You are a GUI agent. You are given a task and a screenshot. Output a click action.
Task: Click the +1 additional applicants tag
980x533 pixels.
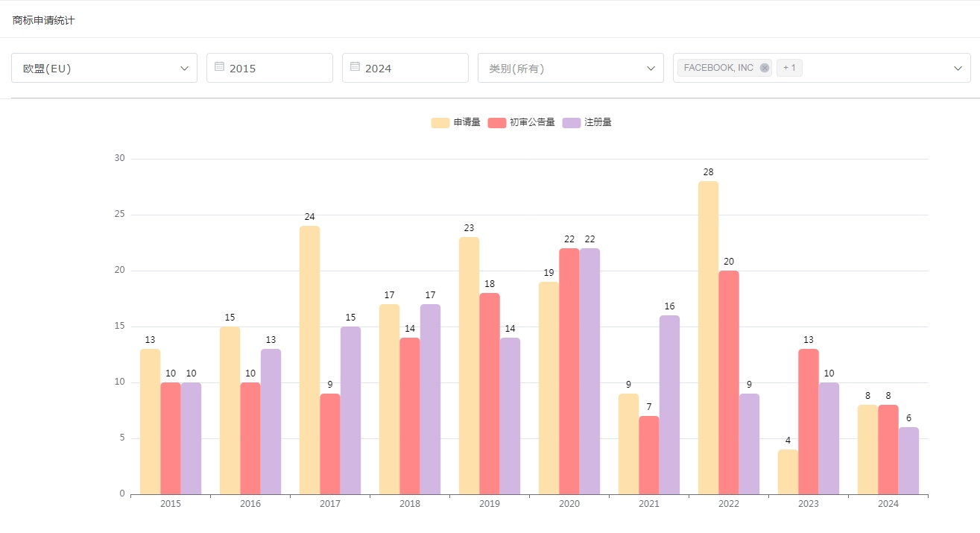789,68
